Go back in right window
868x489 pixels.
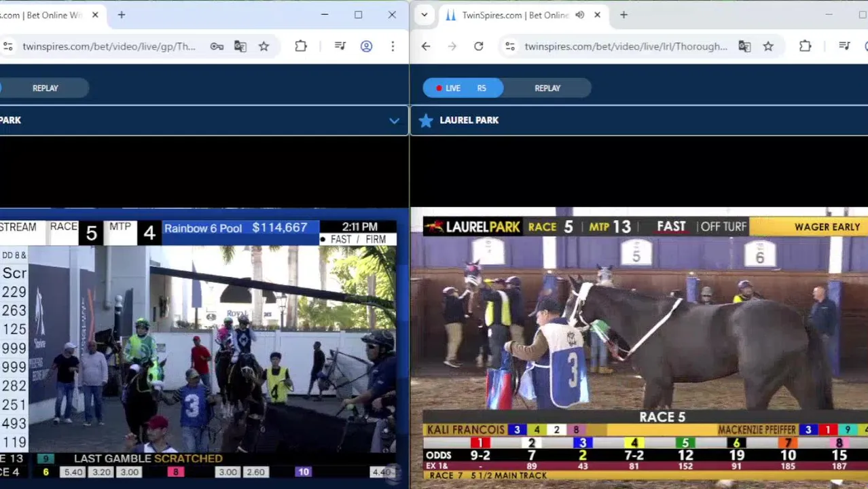pos(426,46)
